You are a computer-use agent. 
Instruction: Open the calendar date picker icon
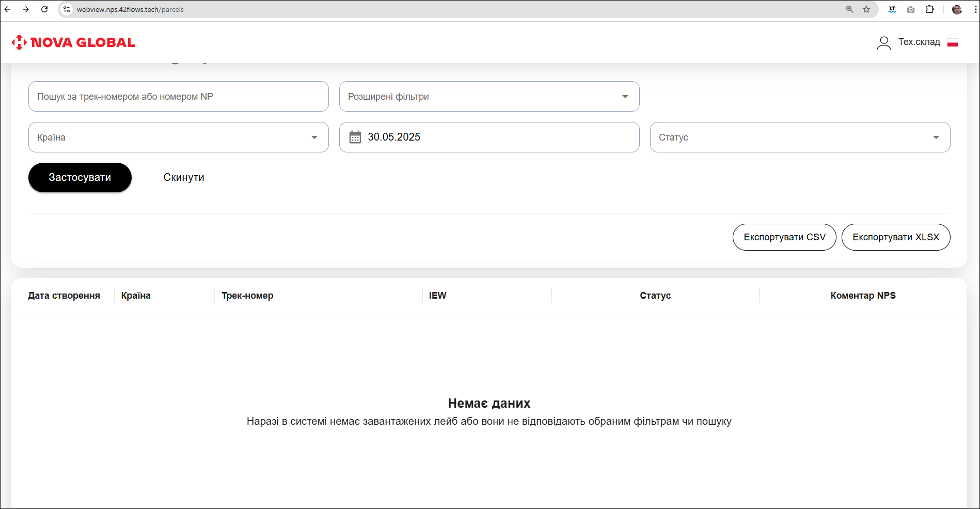coord(355,137)
